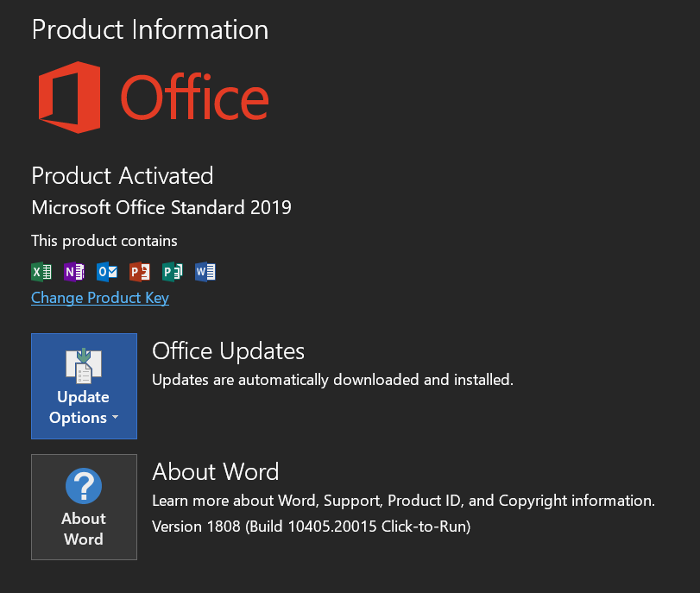Open the Change Product Key link
This screenshot has width=700, height=593.
click(x=100, y=298)
